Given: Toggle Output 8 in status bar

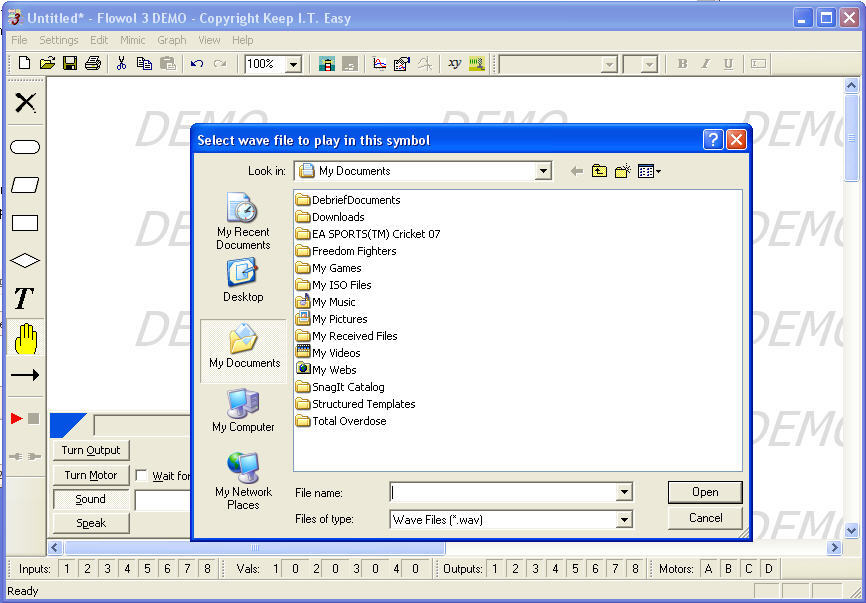Looking at the screenshot, I should click(635, 568).
